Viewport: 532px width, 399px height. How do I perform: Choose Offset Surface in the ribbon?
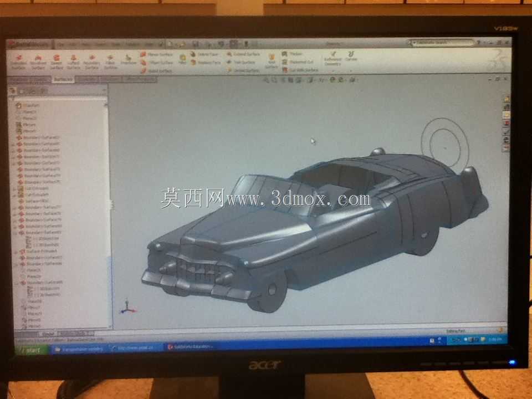coord(157,63)
